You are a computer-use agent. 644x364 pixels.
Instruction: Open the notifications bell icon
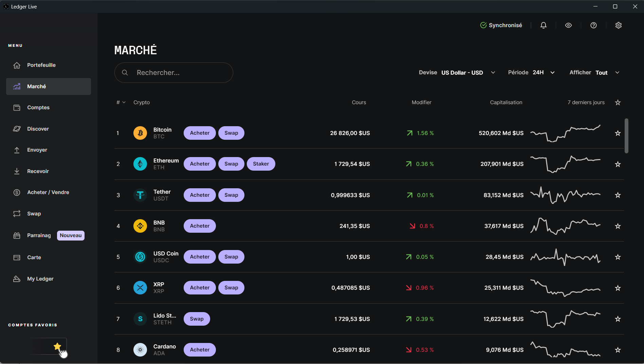coord(544,25)
